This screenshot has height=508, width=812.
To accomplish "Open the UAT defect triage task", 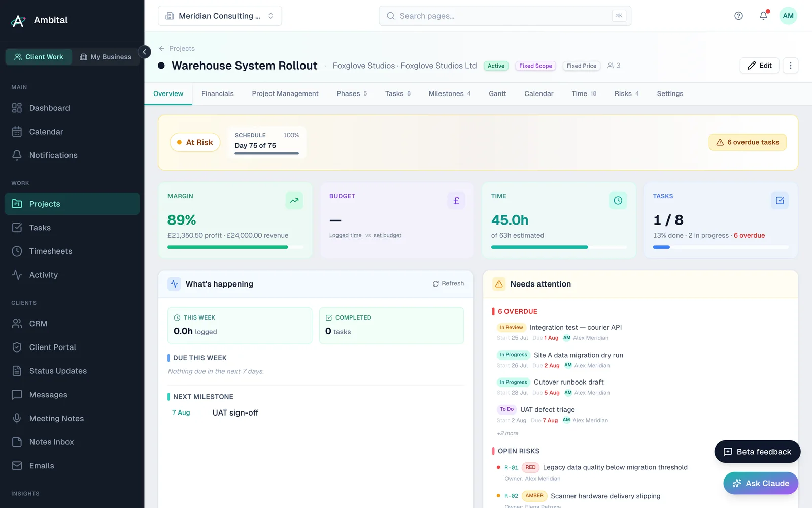I will (x=548, y=409).
